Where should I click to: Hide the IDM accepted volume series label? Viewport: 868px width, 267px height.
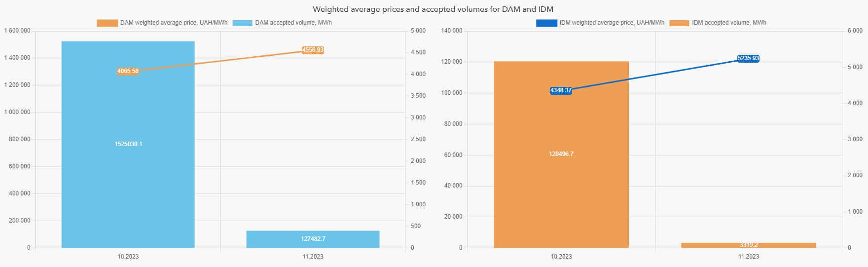(729, 23)
